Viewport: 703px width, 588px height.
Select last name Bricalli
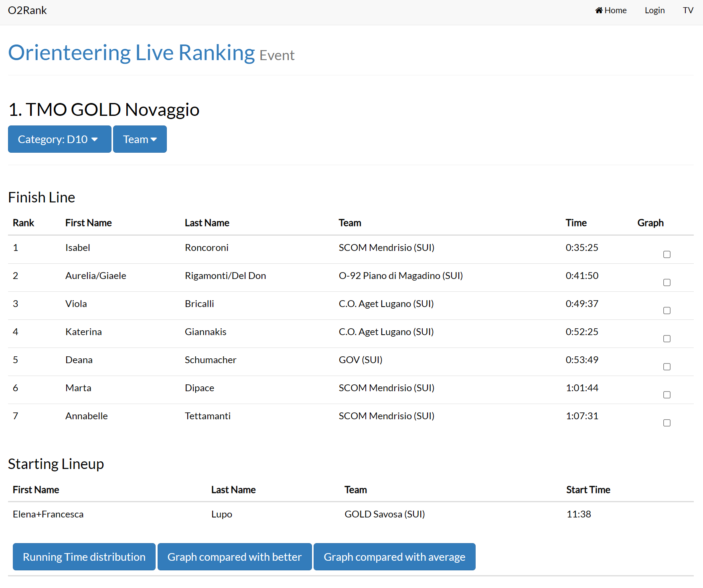click(199, 304)
